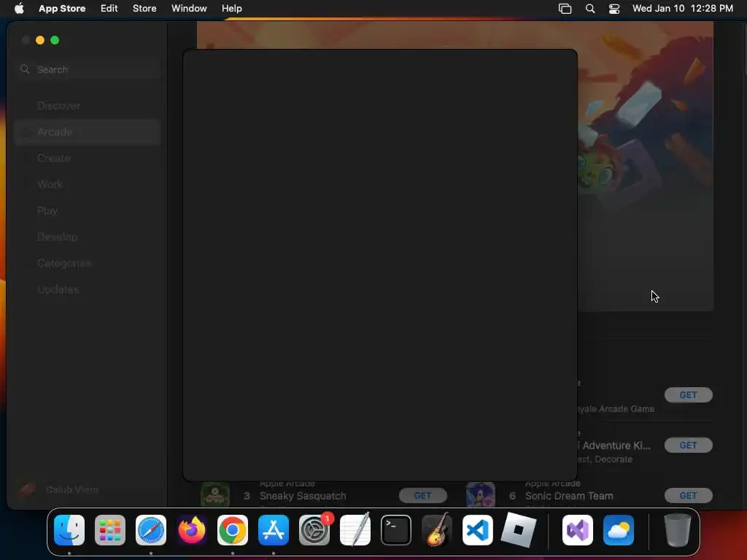
Task: Launch Firefox from the dock
Action: [x=192, y=530]
